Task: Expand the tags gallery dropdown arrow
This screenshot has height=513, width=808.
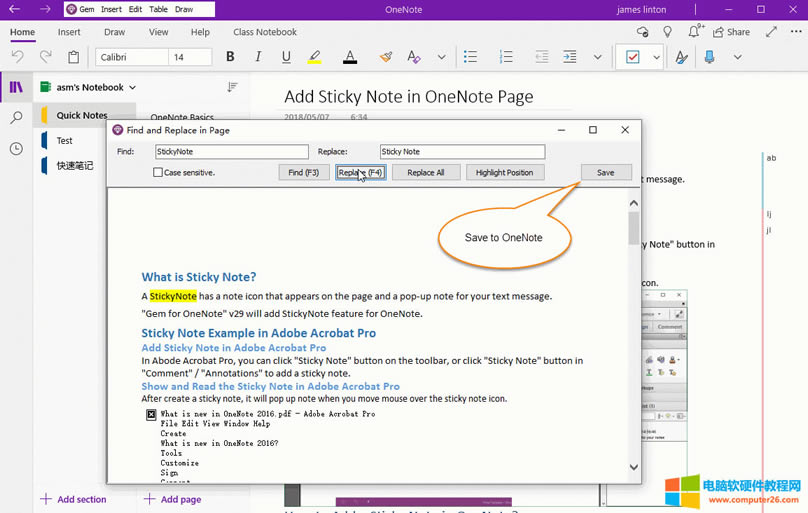Action: tap(656, 57)
